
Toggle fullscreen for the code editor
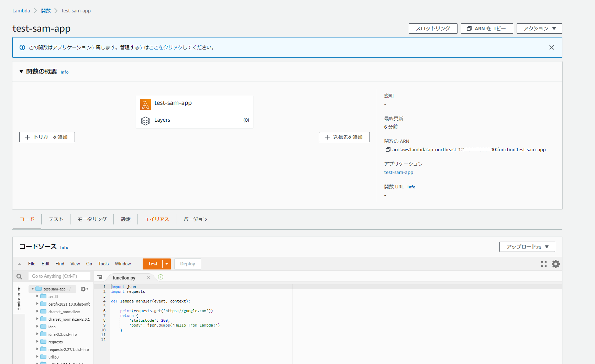click(544, 264)
